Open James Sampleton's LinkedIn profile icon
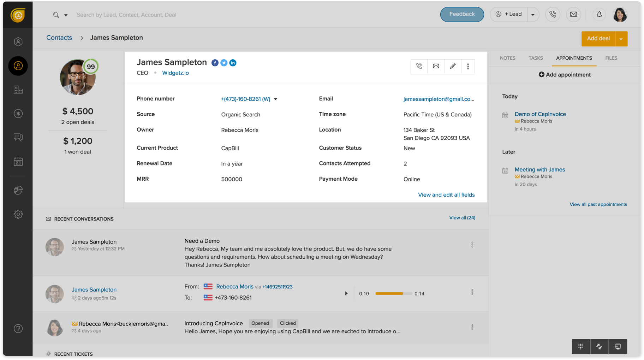Viewport: 644px width, 360px height. (233, 63)
